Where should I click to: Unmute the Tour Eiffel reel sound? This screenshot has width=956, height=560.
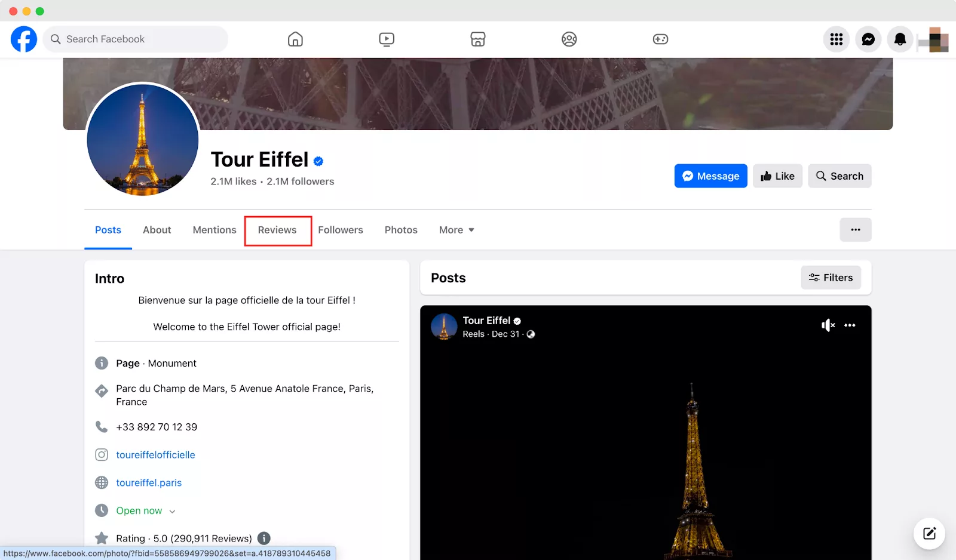point(828,325)
